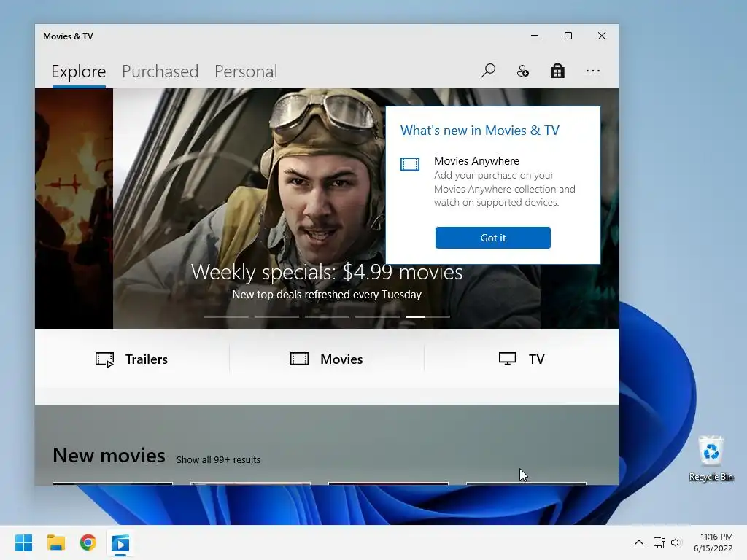Image resolution: width=747 pixels, height=560 pixels.
Task: Click the Movies filmstrip icon
Action: click(x=299, y=359)
